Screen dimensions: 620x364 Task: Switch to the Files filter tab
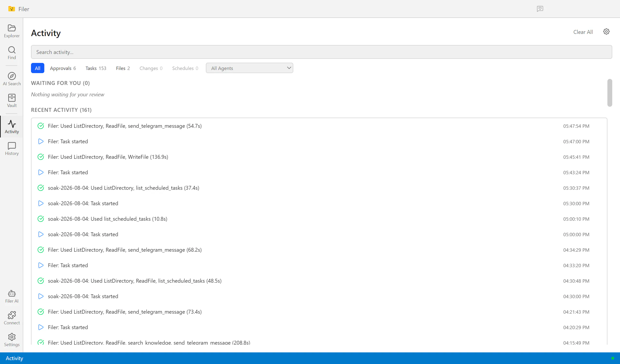click(x=123, y=68)
